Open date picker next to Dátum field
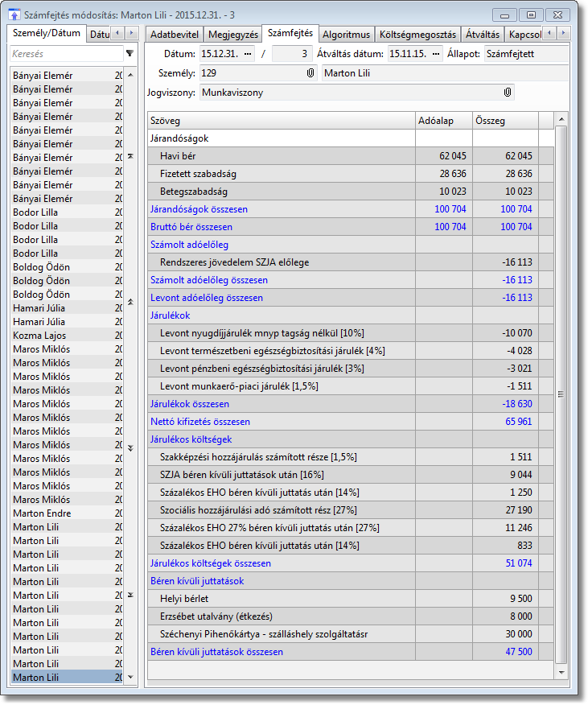Image resolution: width=588 pixels, height=705 pixels. 248,54
